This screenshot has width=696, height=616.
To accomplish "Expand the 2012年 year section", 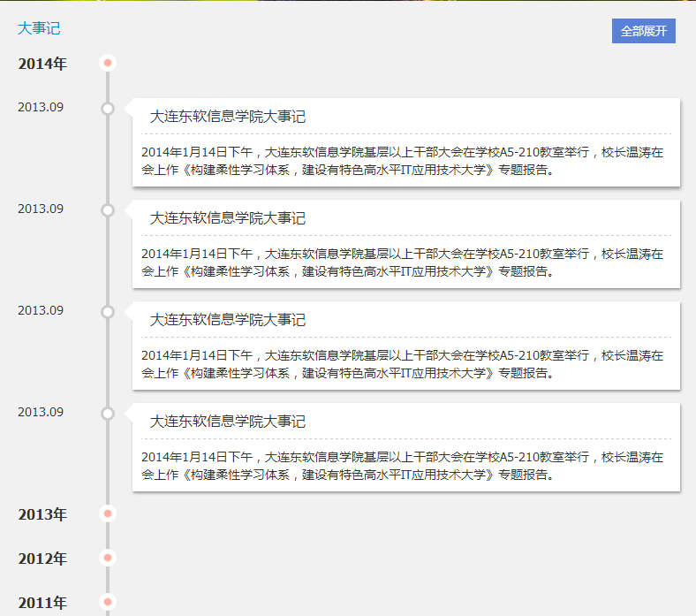I will (x=42, y=559).
